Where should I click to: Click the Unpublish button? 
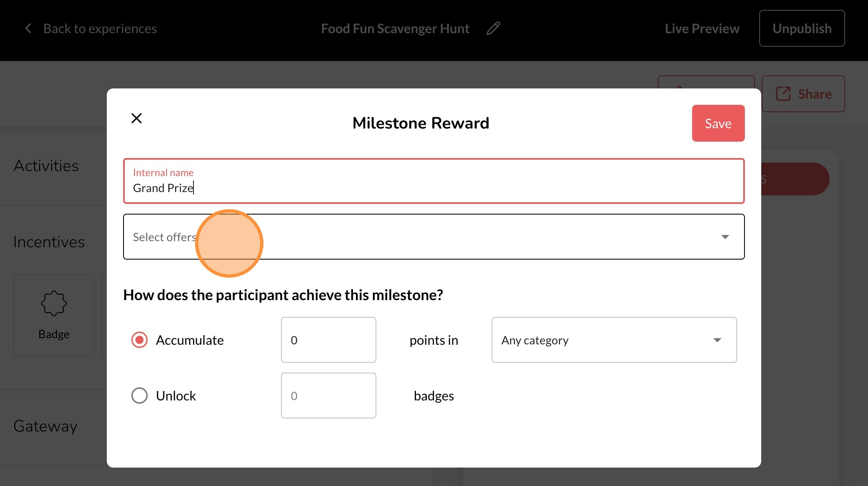(x=802, y=29)
